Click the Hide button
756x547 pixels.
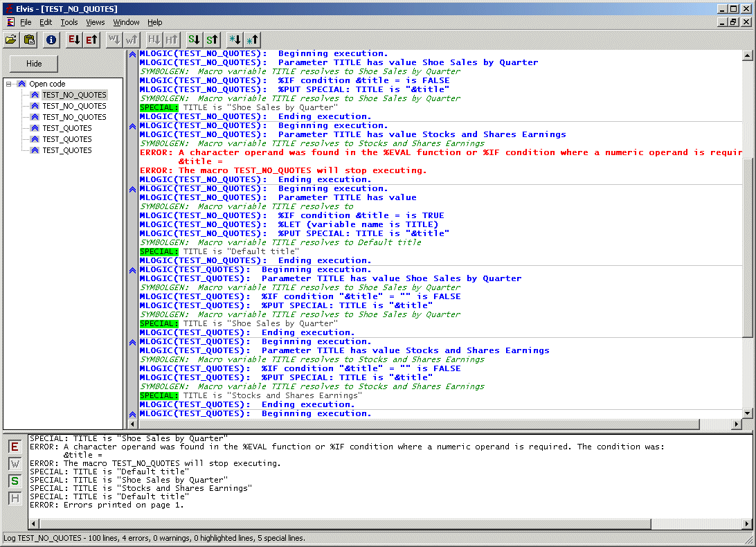[34, 64]
